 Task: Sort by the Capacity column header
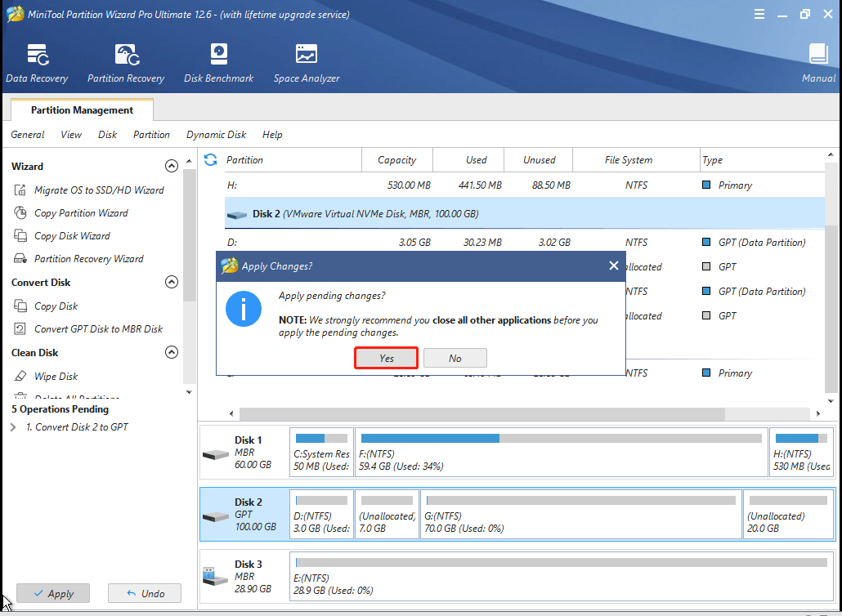click(x=396, y=160)
